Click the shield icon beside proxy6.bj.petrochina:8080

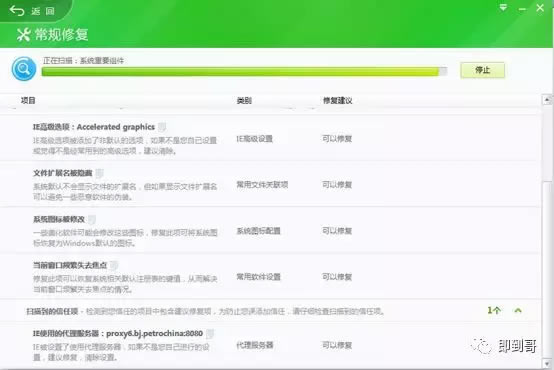tap(210, 333)
